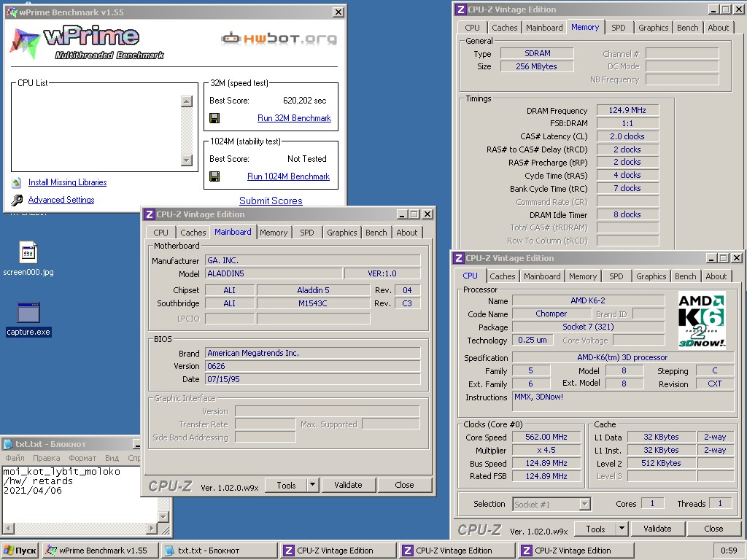Click the CPU-Z title icon in the Memory window
The image size is (747, 560).
point(460,9)
